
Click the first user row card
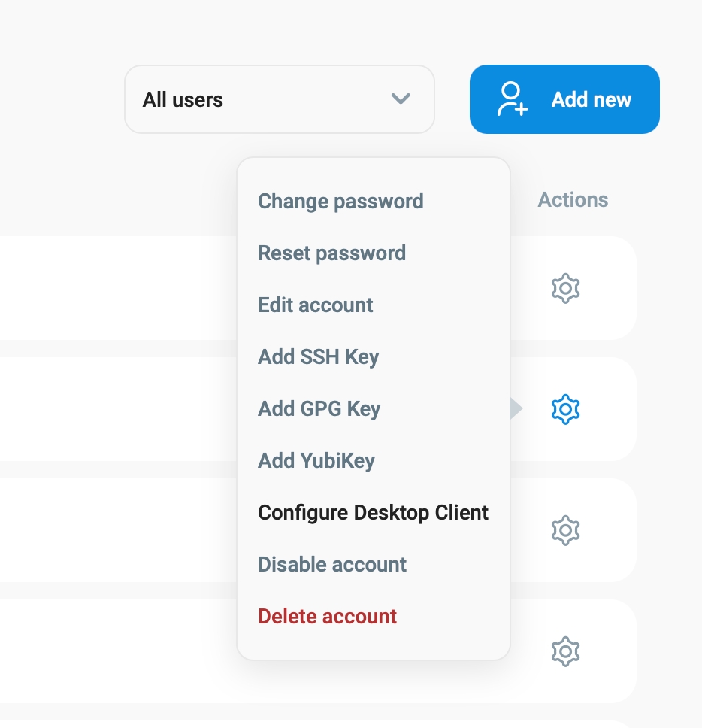[113, 288]
